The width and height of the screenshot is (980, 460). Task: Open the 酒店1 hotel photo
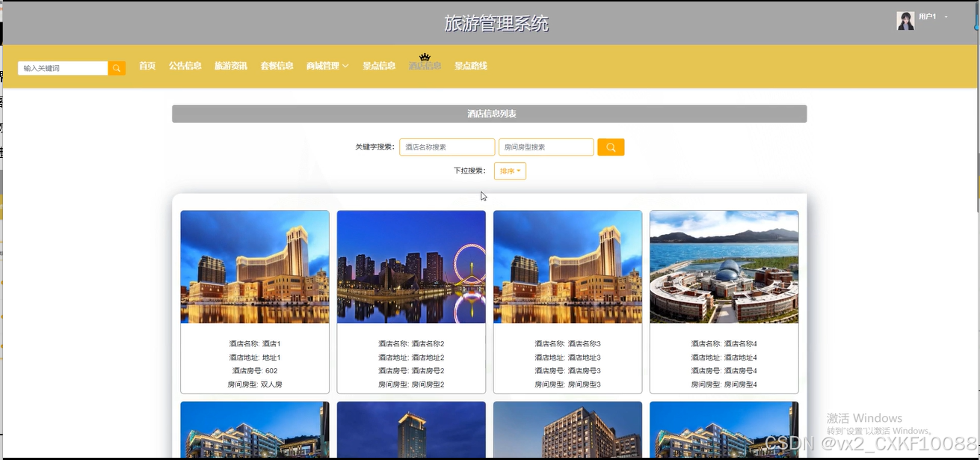(255, 267)
